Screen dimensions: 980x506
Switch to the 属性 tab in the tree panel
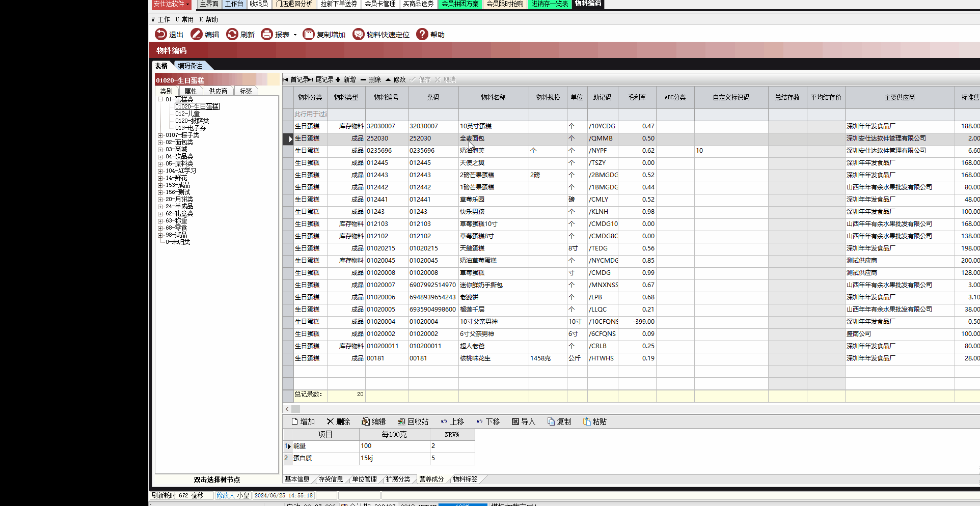tap(190, 91)
